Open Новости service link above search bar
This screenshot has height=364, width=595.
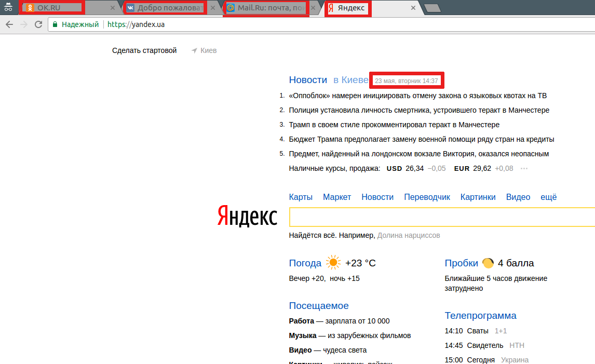377,197
